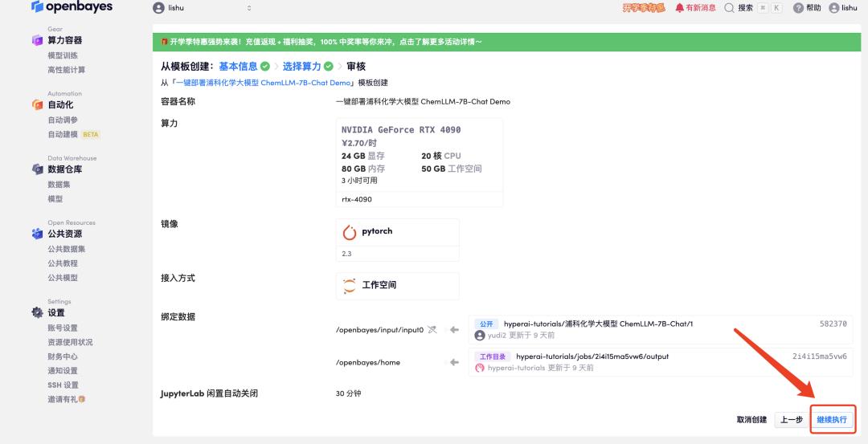Click the pytorch logo icon

tap(350, 232)
